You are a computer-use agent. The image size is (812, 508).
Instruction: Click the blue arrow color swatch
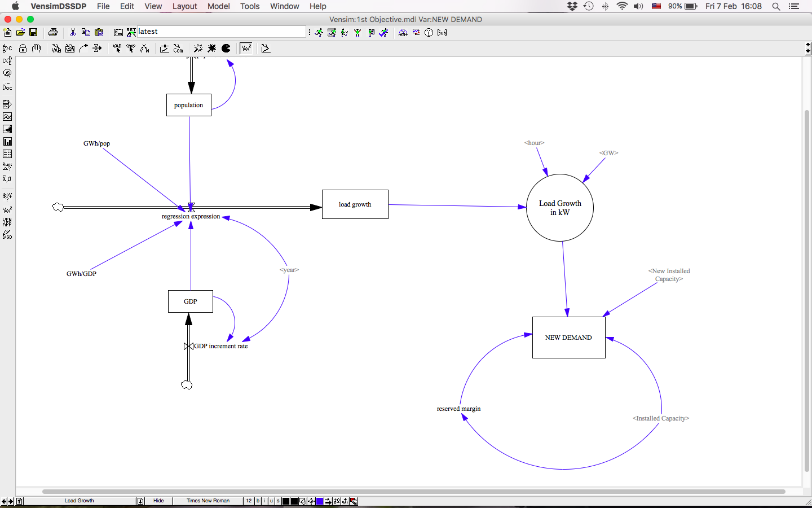pos(320,501)
